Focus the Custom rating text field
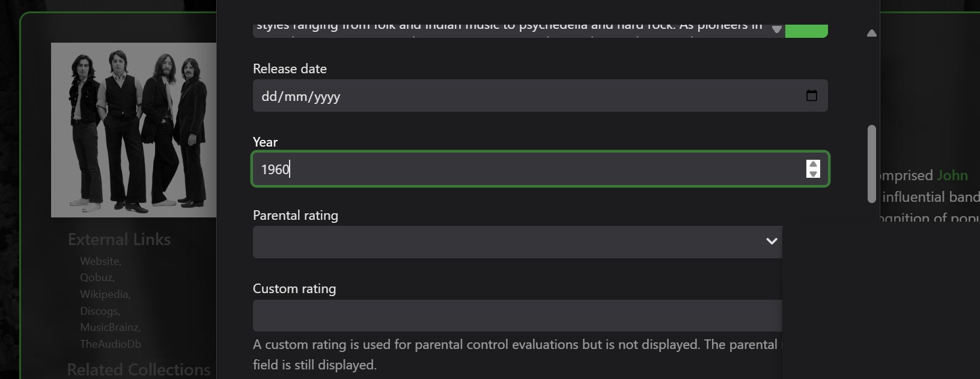The image size is (980, 379). 517,316
